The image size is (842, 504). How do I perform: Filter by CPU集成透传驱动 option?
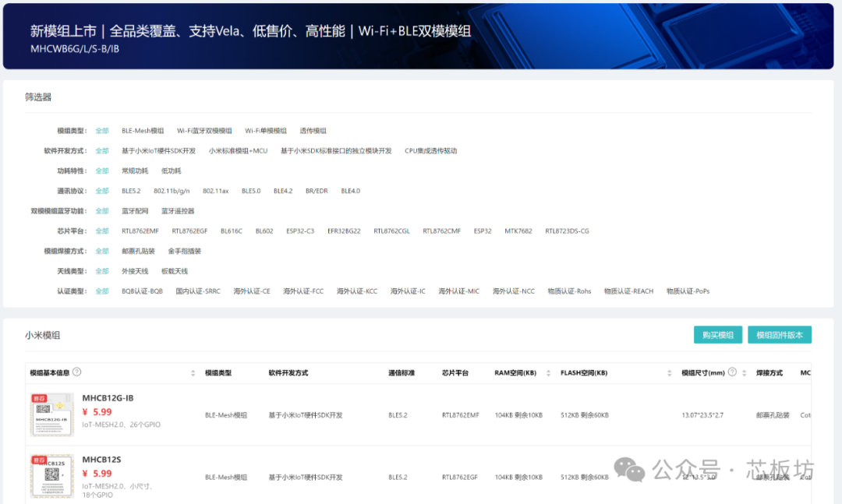(430, 151)
